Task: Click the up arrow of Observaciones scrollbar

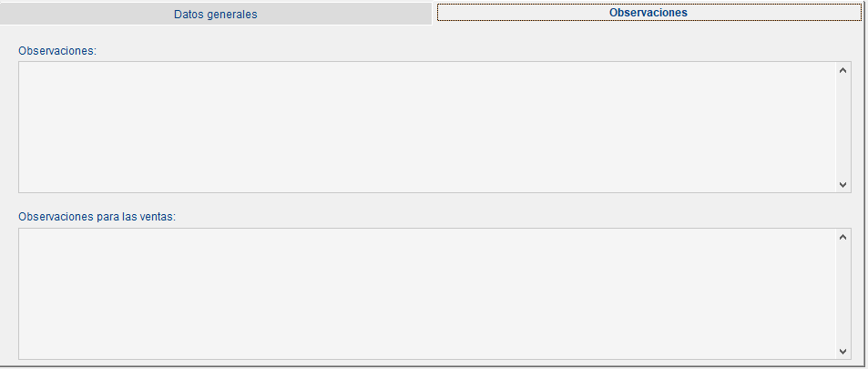Action: (843, 71)
